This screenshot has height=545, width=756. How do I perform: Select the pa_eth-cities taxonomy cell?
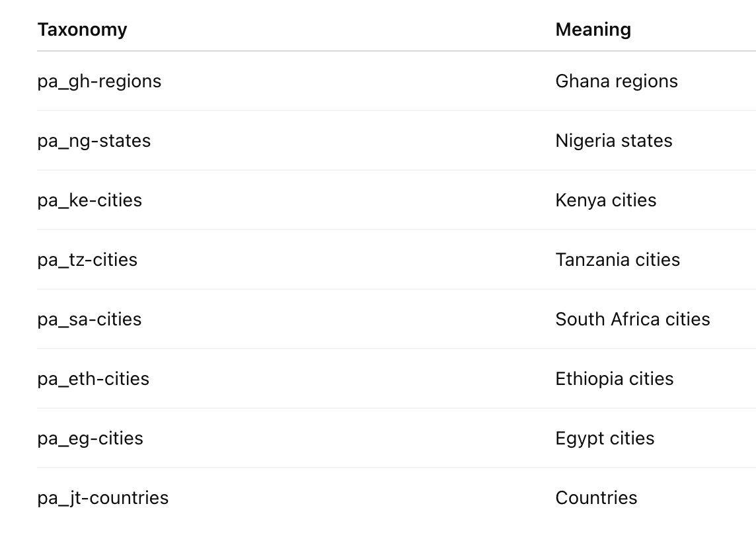[x=93, y=379]
